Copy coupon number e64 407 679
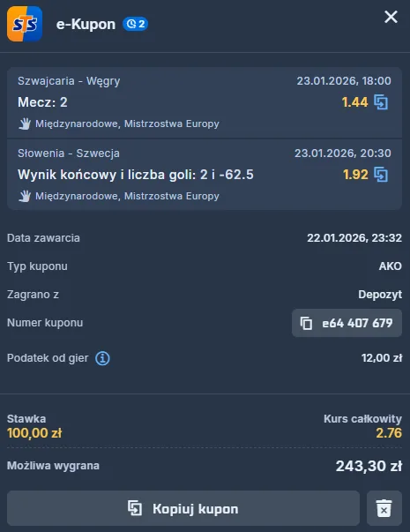The width and height of the screenshot is (410, 532). pos(347,323)
